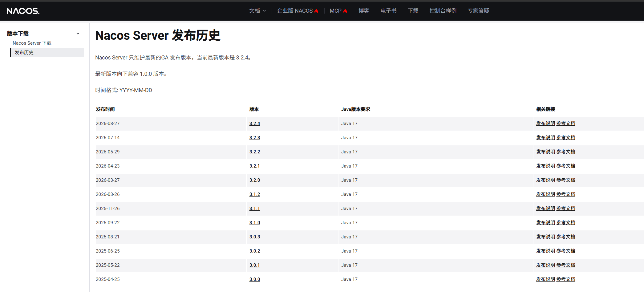Open 参考文档 for version 3.0.3
Viewport: 644px width, 292px height.
click(566, 237)
